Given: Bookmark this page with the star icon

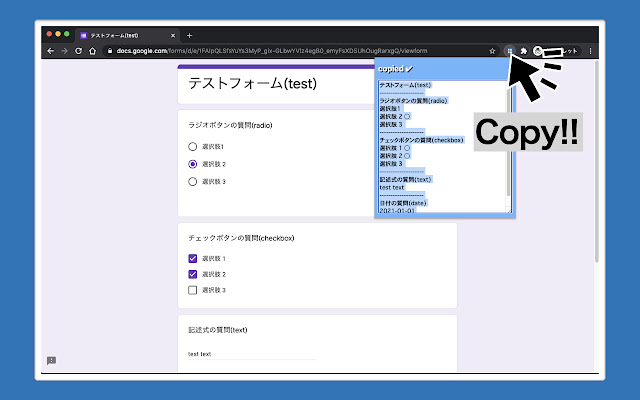Looking at the screenshot, I should 492,51.
